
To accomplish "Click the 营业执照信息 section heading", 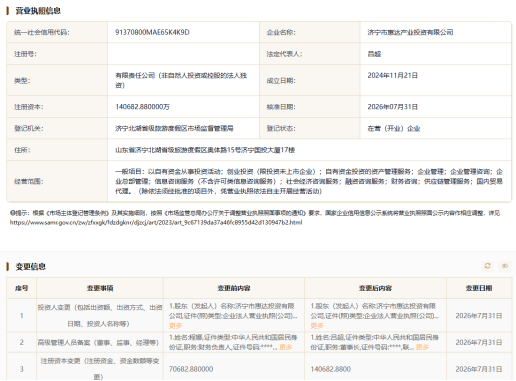I will (38, 11).
